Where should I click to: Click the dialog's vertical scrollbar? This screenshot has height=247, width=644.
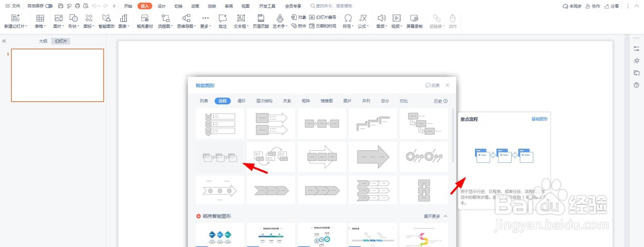pos(453,135)
